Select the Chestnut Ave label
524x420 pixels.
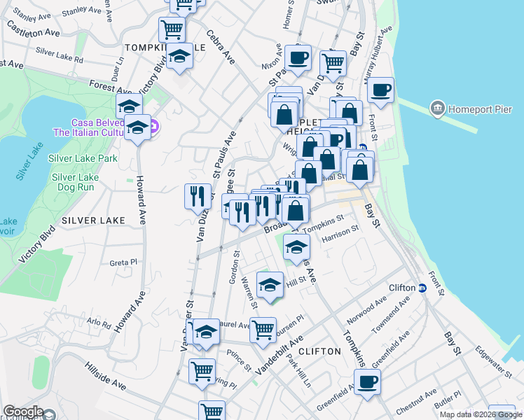coord(416,400)
